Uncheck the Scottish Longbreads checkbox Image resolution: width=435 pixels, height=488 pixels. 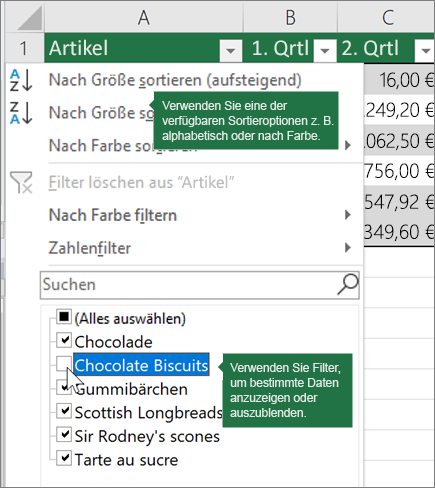64,411
